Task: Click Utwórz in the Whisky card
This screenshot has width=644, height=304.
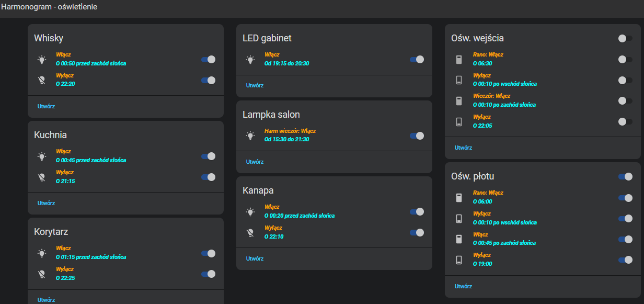Action: click(x=46, y=106)
